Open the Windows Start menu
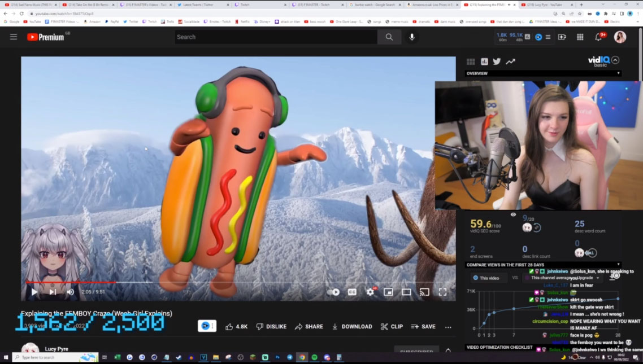The width and height of the screenshot is (643, 364). 6,357
